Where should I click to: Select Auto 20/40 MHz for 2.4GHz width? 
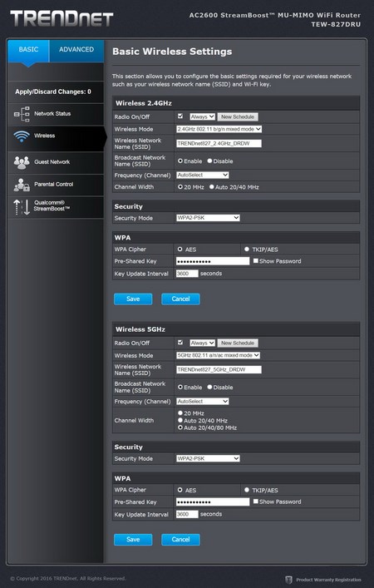tap(211, 187)
